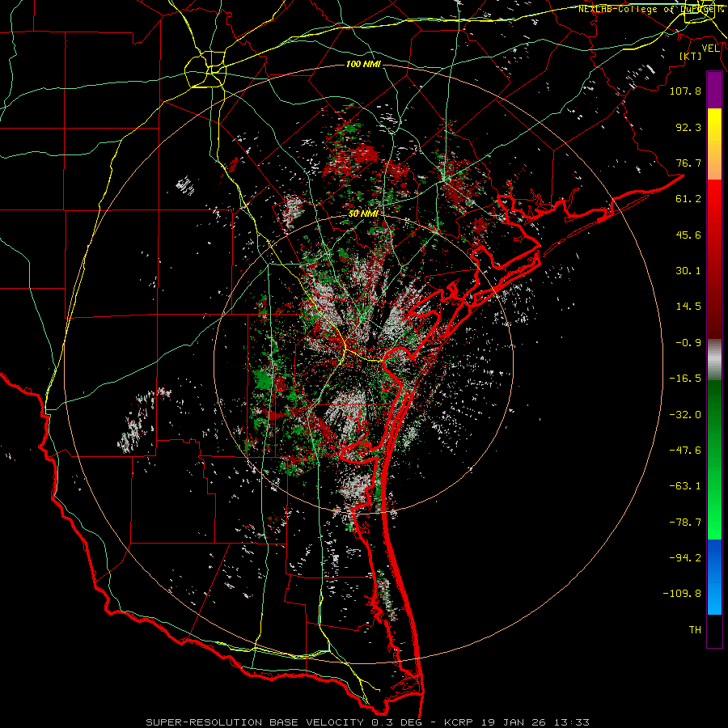
Task: Click the 14.5 legend value
Action: 688,307
